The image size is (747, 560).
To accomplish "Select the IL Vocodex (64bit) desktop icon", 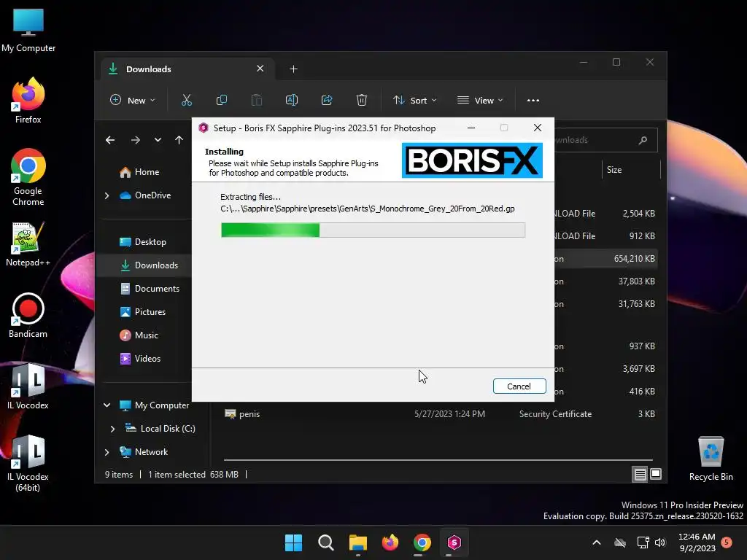I will pos(28,463).
